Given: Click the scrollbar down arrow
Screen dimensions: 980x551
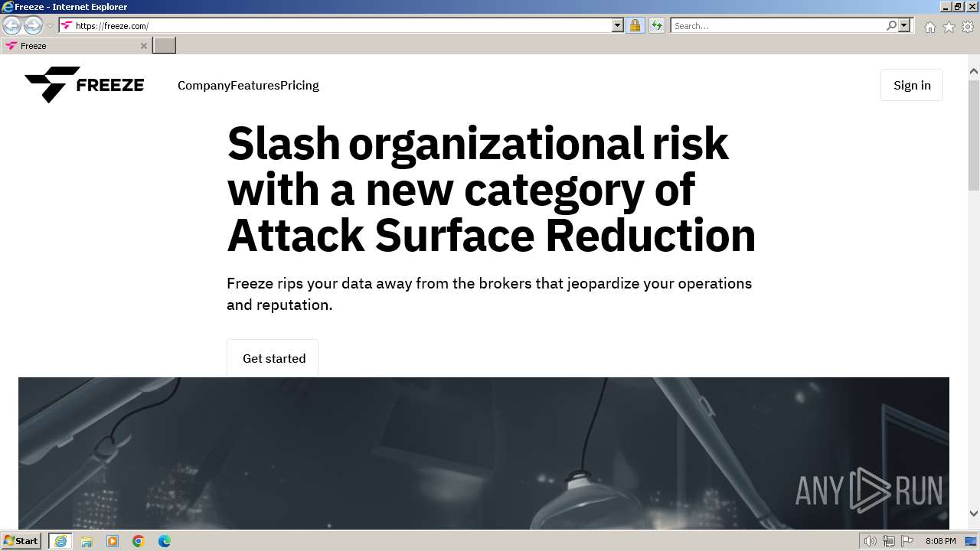Looking at the screenshot, I should click(974, 514).
